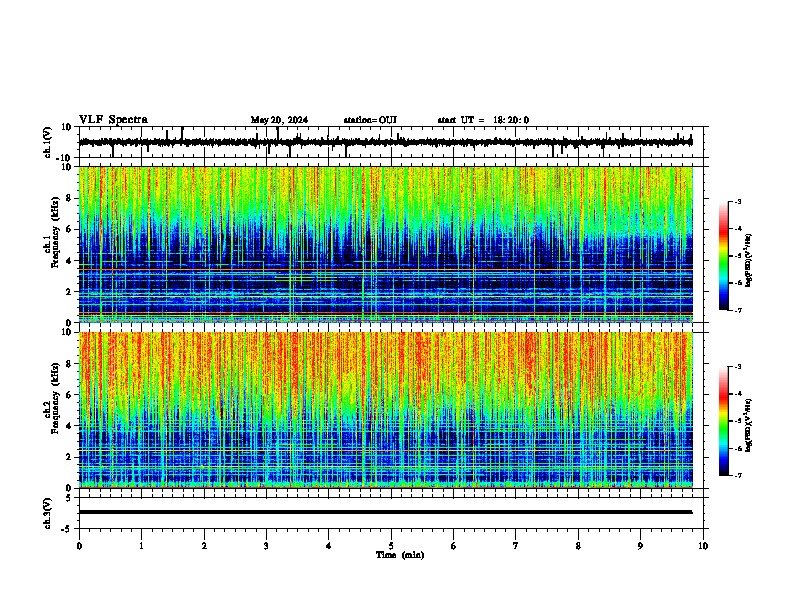Click time axis tick label '0'

pos(79,546)
